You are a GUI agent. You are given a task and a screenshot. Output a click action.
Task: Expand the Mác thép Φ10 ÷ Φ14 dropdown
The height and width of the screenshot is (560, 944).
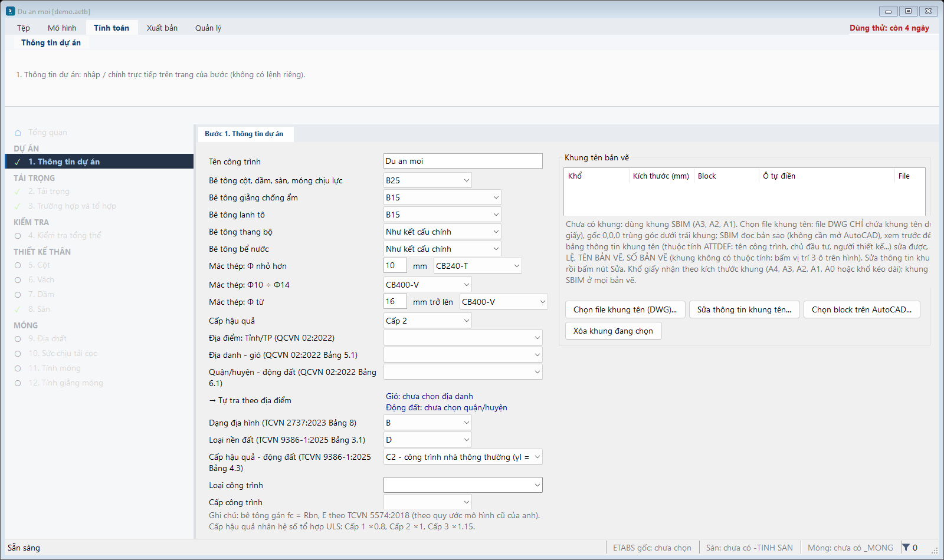click(x=428, y=285)
